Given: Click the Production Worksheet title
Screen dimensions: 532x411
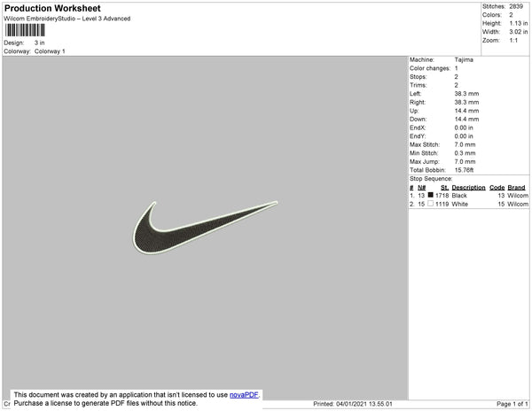Looking at the screenshot, I should [52, 9].
